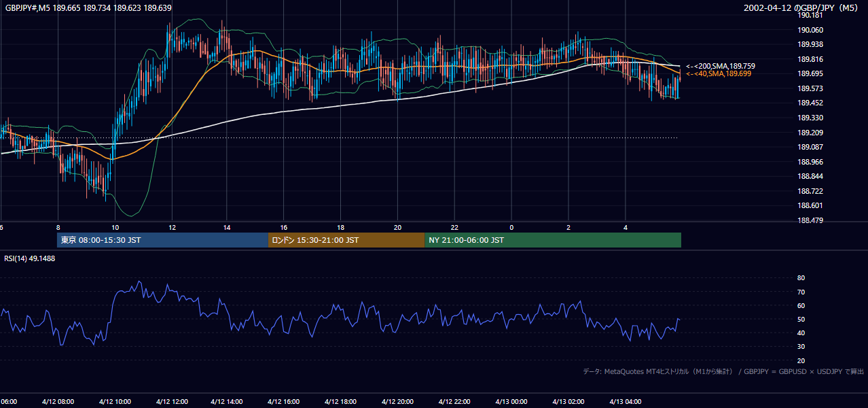Image resolution: width=868 pixels, height=408 pixels.
Task: Click price scale value 189.816
Action: pos(810,59)
